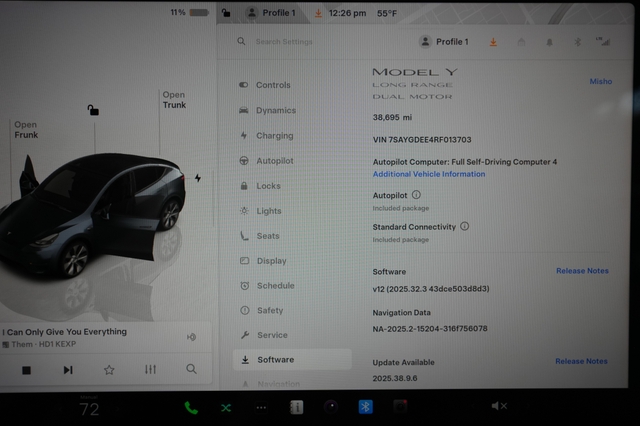The image size is (640, 426).
Task: Click the LTE signal strength icon
Action: (x=603, y=41)
